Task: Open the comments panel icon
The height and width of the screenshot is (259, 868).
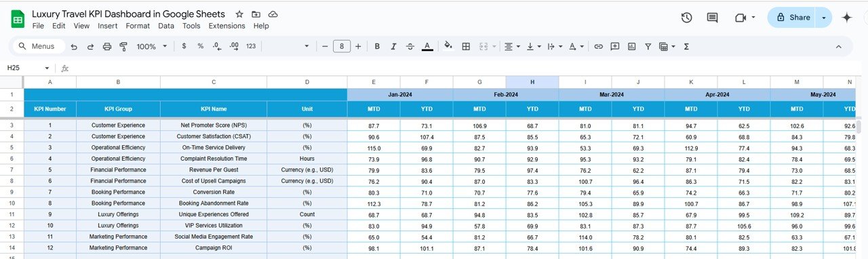Action: click(x=712, y=18)
